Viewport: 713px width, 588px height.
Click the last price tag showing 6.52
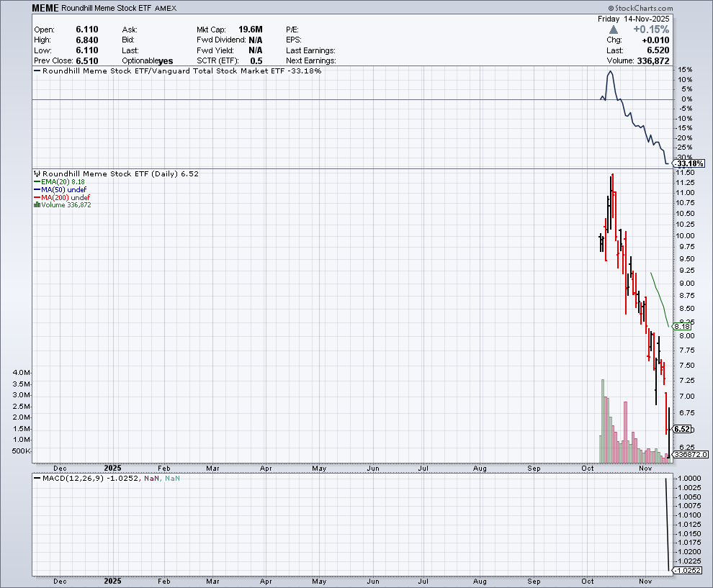coord(682,429)
